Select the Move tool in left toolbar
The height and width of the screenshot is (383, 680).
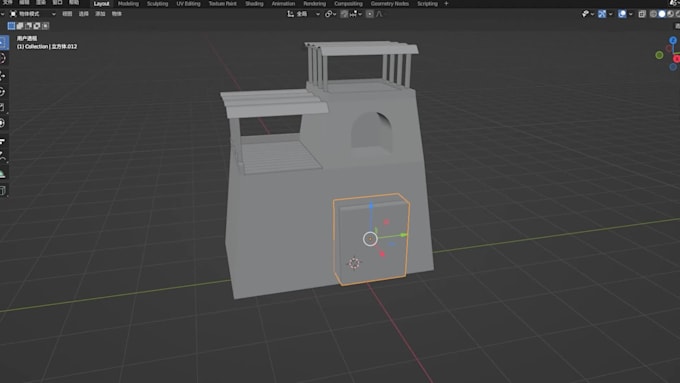pos(3,75)
